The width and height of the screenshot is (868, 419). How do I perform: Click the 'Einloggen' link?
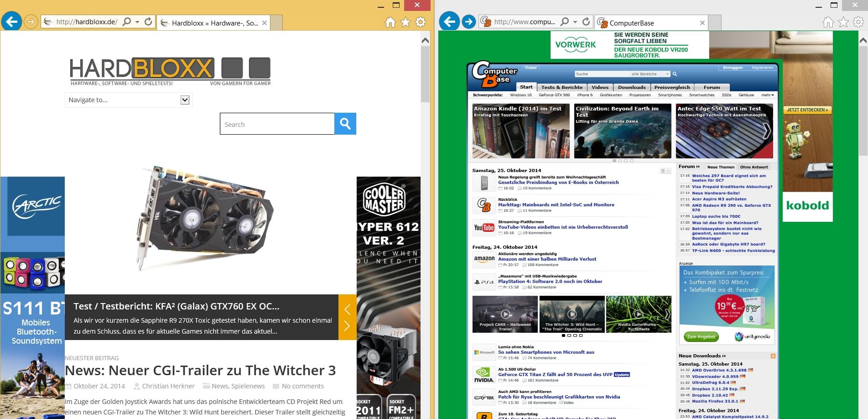pos(733,68)
